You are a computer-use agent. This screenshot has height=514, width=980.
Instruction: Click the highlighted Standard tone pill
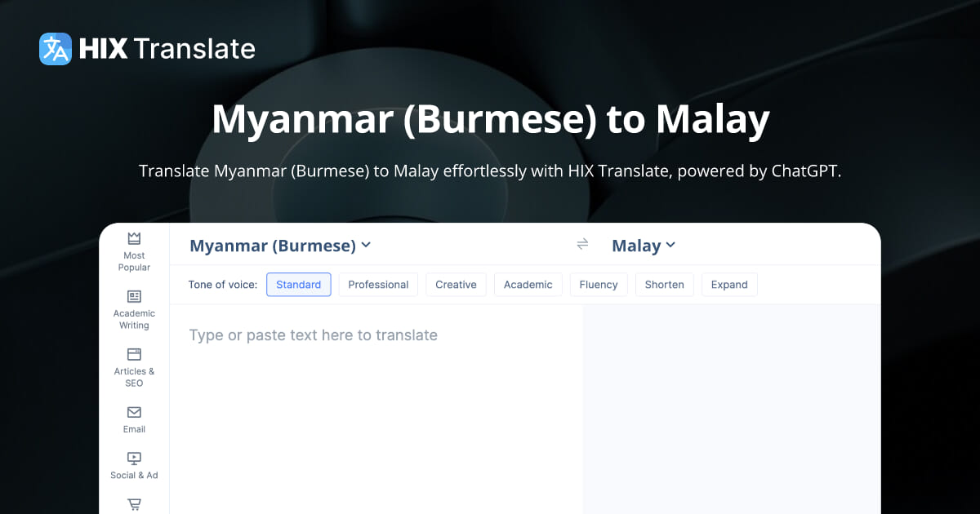click(x=298, y=284)
